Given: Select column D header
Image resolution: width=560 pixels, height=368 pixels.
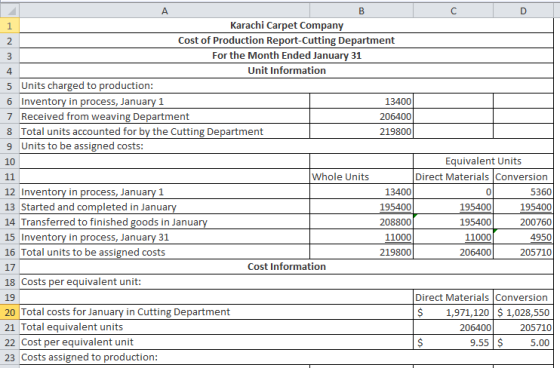Looking at the screenshot, I should [523, 11].
